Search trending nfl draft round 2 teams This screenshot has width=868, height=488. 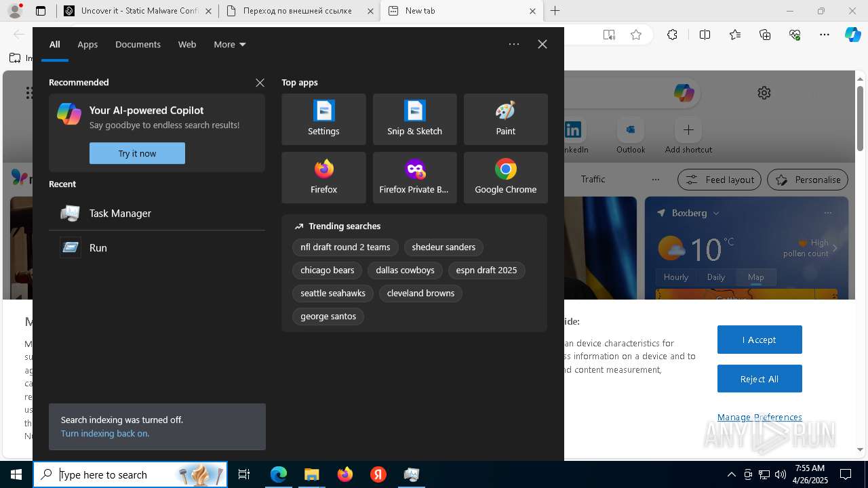coord(345,247)
